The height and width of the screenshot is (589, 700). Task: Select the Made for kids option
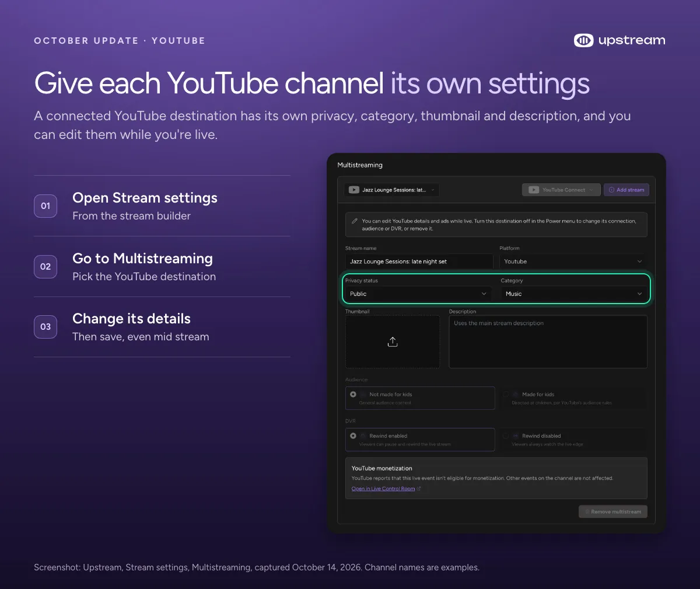tap(572, 398)
